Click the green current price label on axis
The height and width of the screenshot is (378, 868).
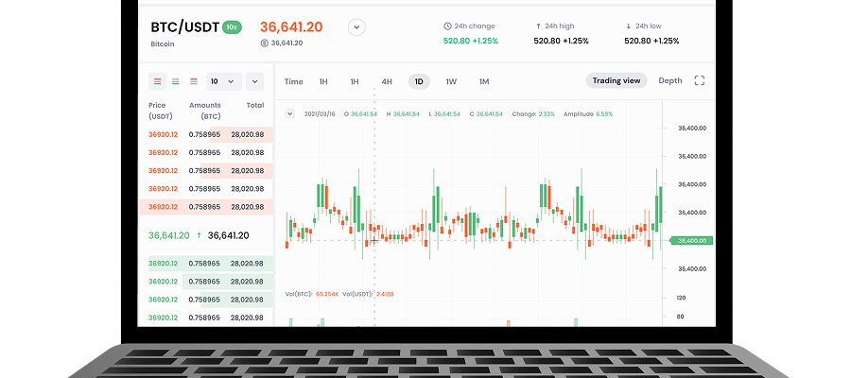tap(692, 241)
